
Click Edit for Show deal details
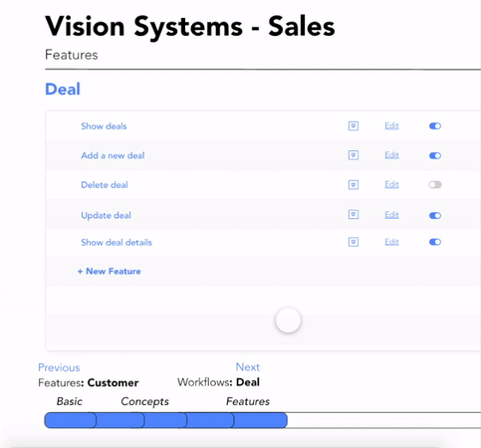point(391,242)
